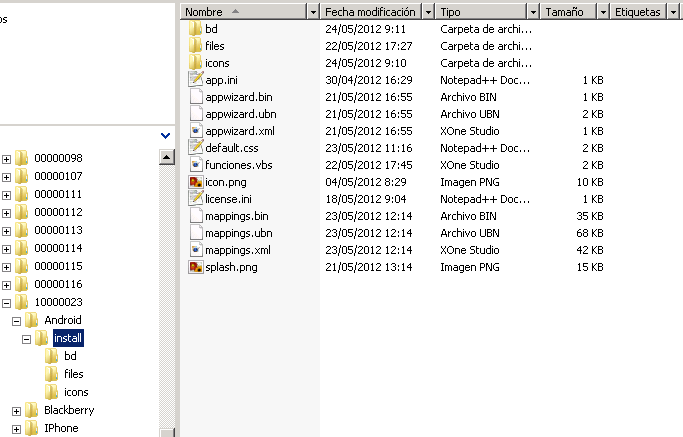
Task: Select the icon.png image file icon
Action: [x=196, y=182]
